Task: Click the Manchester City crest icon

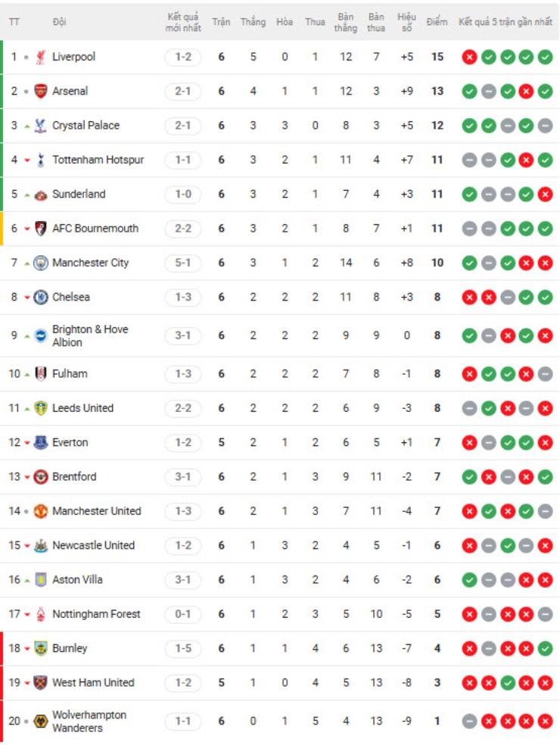Action: pos(41,263)
